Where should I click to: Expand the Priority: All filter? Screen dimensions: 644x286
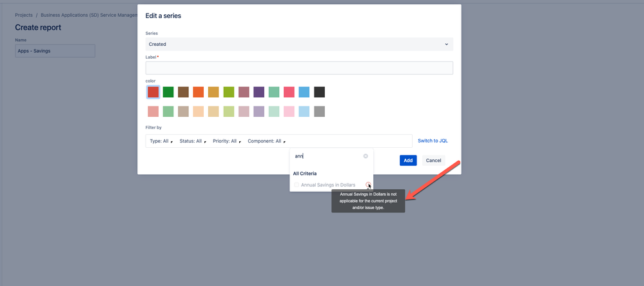click(227, 141)
